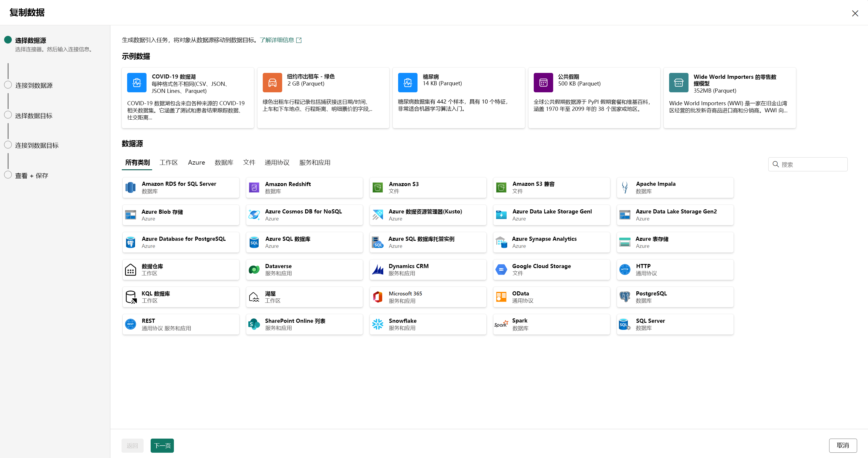Click the Azure 表存储 icon
The height and width of the screenshot is (458, 868).
(x=625, y=242)
